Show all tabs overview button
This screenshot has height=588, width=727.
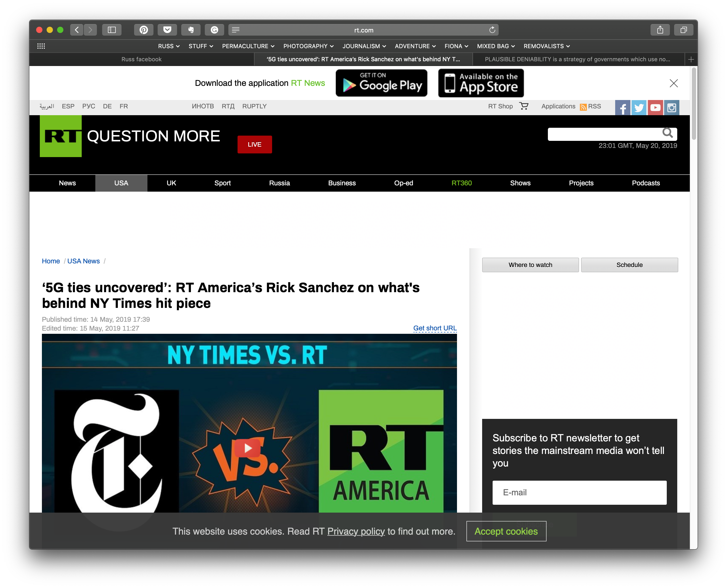(684, 30)
